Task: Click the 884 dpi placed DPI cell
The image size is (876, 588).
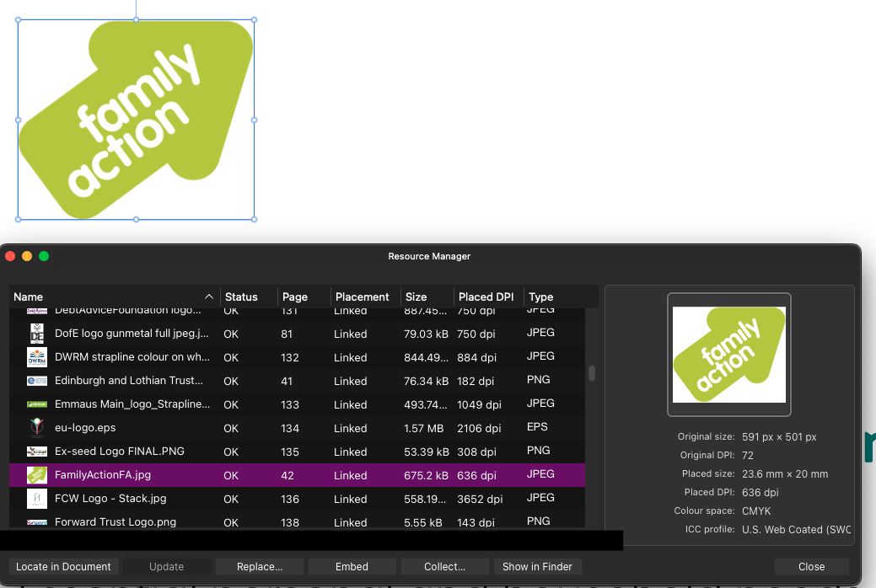Action: pos(476,357)
